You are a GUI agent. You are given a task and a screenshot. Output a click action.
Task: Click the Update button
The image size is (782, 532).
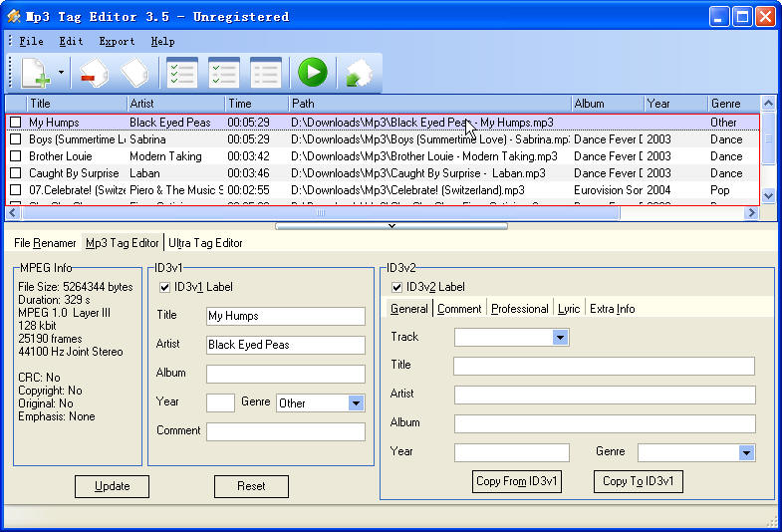pyautogui.click(x=112, y=486)
